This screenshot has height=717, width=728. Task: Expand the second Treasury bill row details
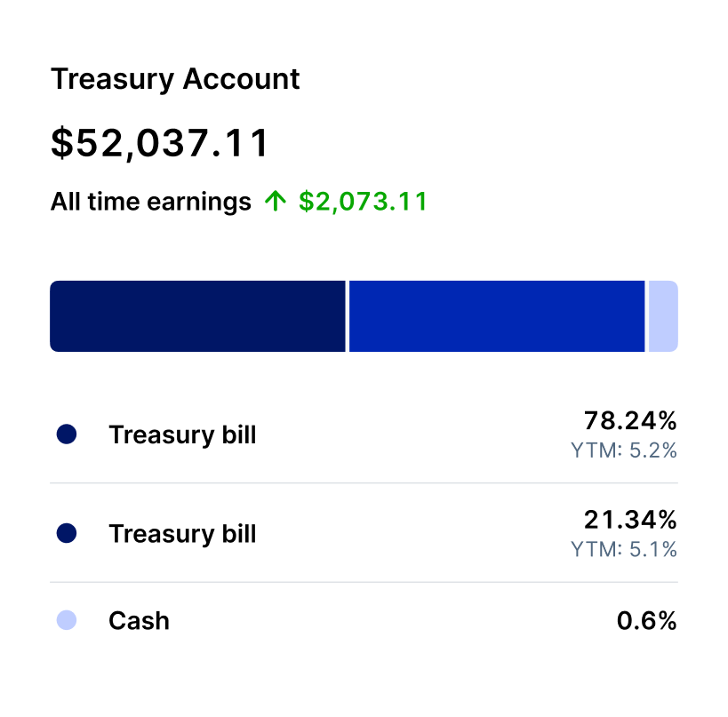click(364, 533)
